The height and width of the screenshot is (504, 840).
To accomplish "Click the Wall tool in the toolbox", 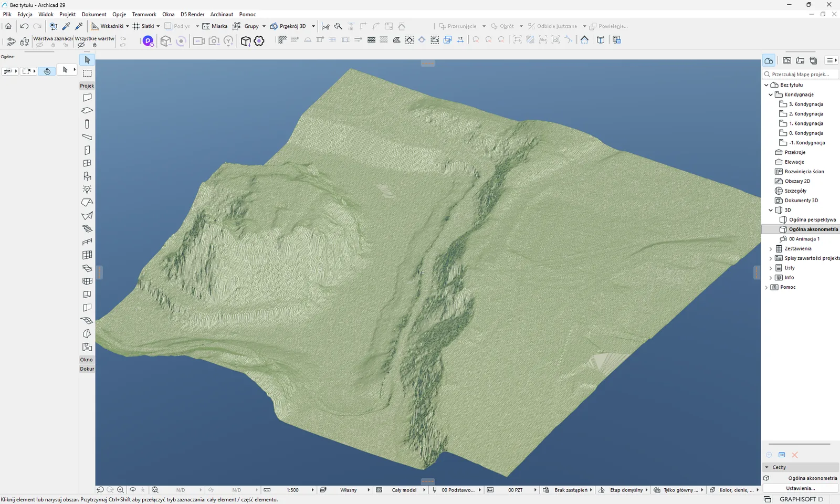I will pyautogui.click(x=87, y=98).
